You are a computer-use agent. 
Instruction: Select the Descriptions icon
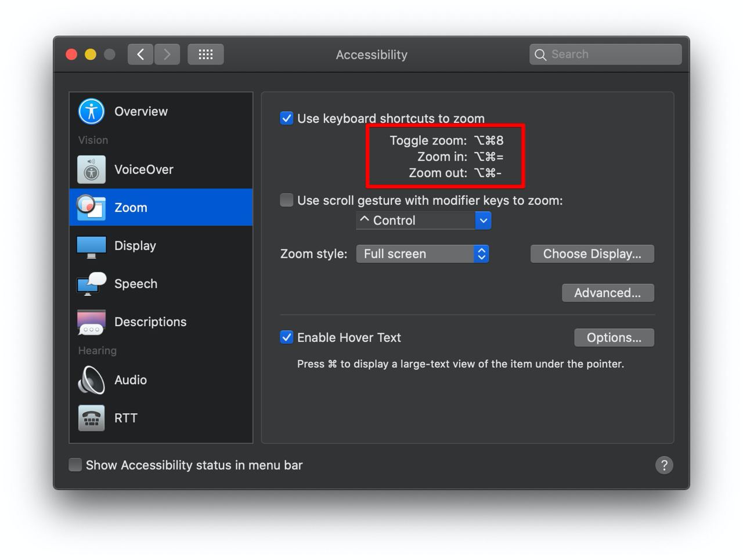coord(91,322)
